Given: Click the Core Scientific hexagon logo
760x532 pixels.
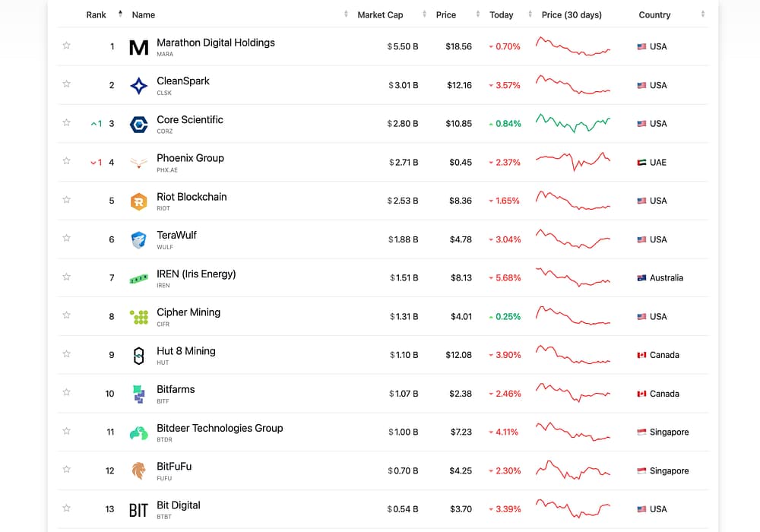Looking at the screenshot, I should [x=139, y=124].
